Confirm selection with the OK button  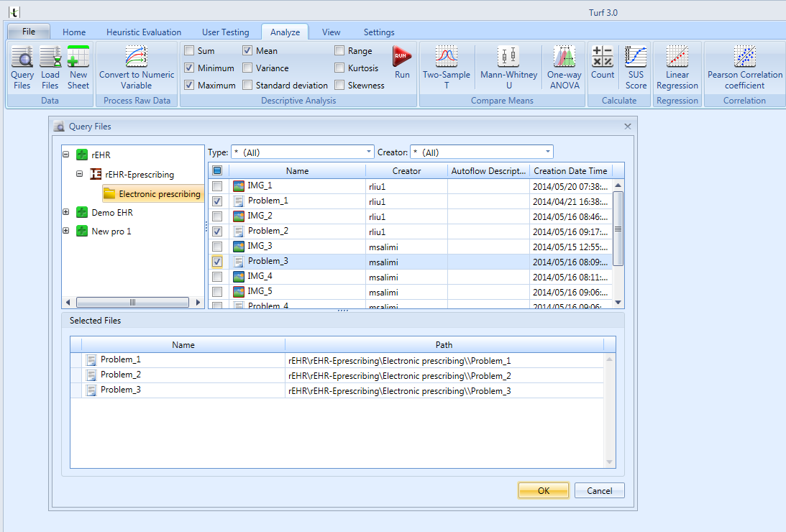point(544,490)
